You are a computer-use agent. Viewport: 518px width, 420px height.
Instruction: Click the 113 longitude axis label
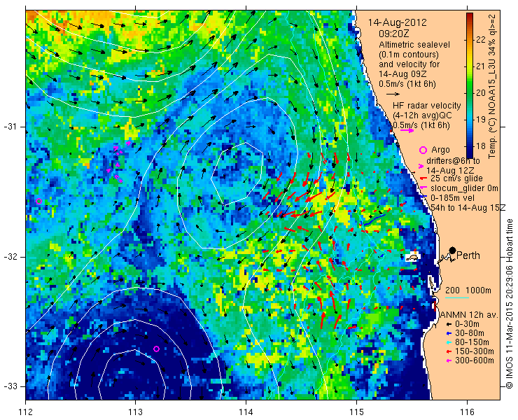(136, 412)
